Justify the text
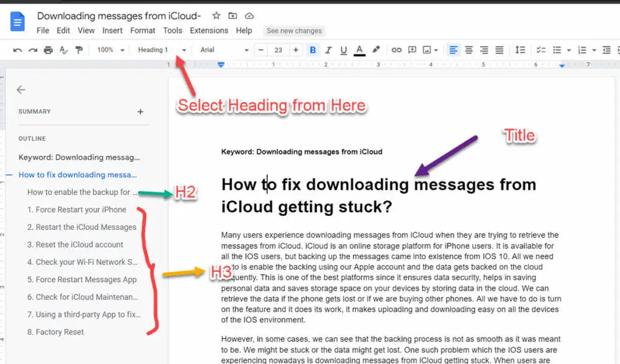620x364 pixels. [x=500, y=50]
